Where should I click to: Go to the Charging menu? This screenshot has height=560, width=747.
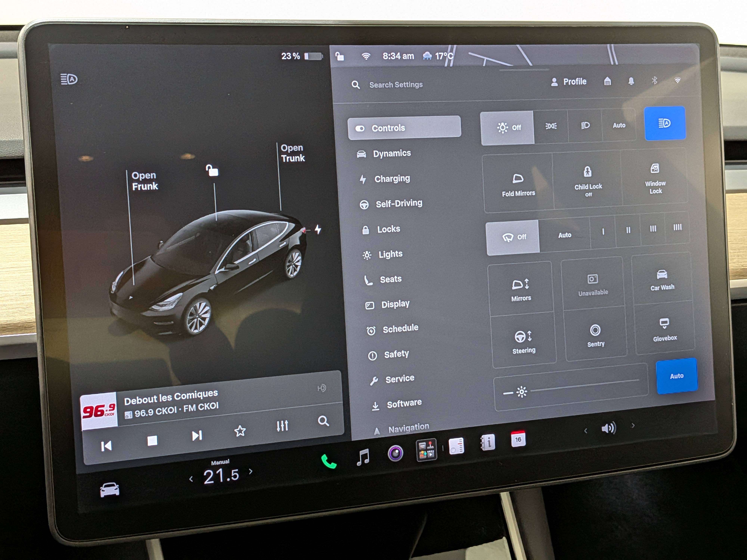(x=385, y=179)
